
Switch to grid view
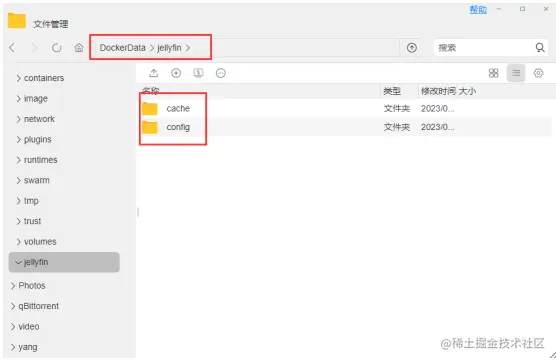point(494,73)
